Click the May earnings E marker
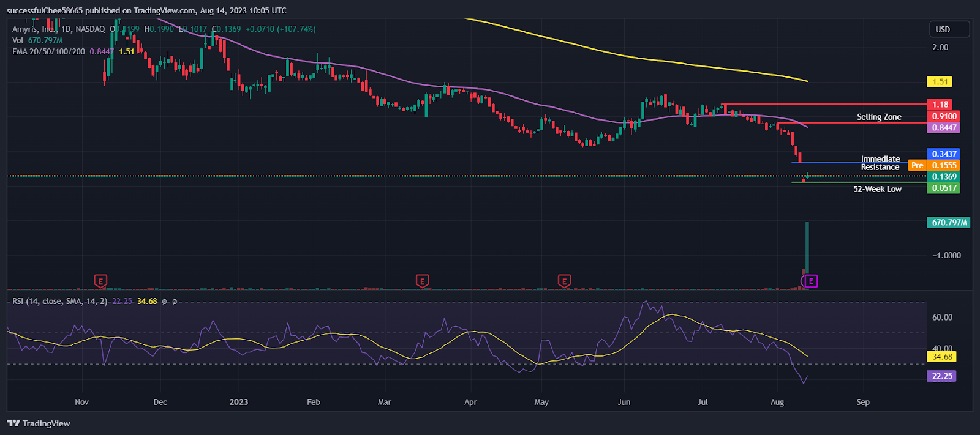The height and width of the screenshot is (435, 980). pyautogui.click(x=564, y=281)
